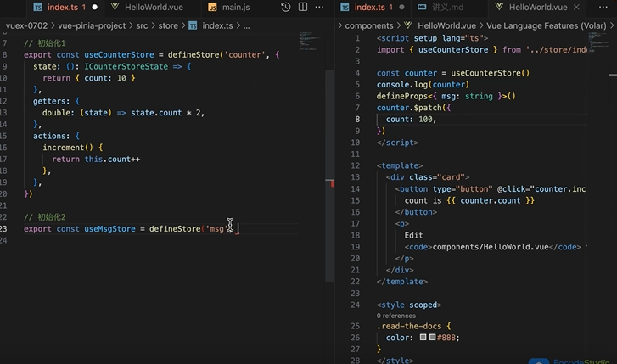
Task: Close the right HelloWorld.vue tab
Action: pos(576,7)
